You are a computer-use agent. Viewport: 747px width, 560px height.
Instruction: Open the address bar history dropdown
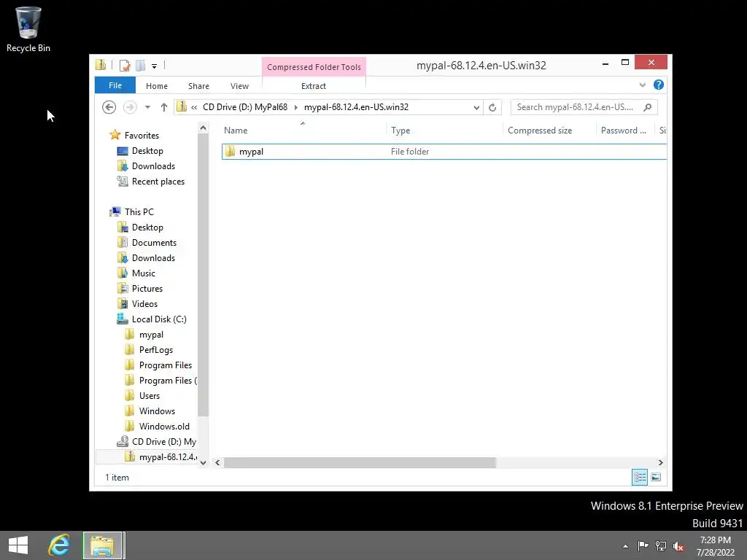(476, 108)
